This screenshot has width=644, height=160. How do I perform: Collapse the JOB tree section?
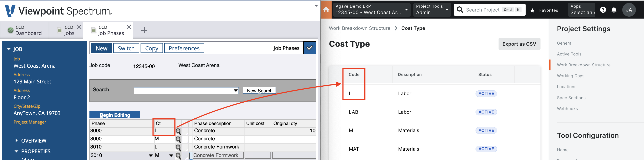(9, 49)
